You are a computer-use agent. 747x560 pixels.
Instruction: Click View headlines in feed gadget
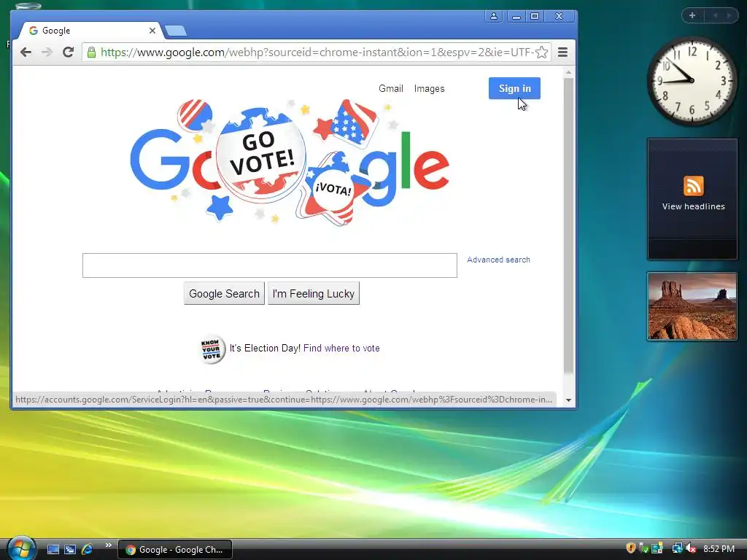(693, 206)
